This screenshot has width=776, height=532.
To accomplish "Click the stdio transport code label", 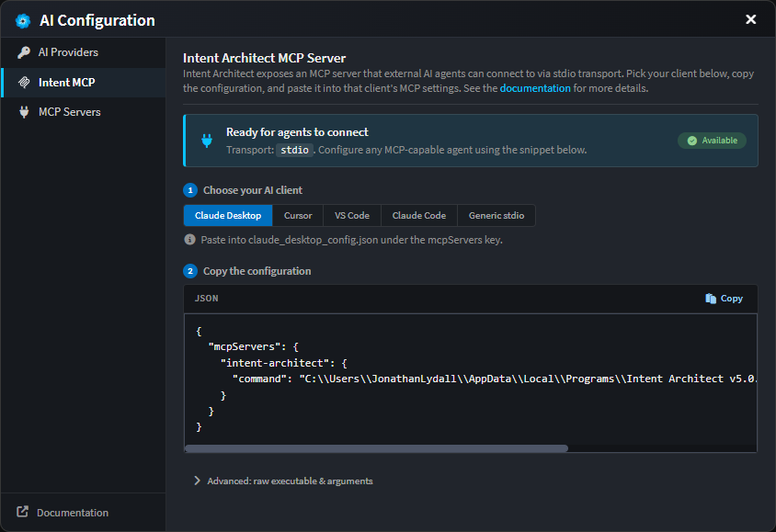I will (x=294, y=150).
